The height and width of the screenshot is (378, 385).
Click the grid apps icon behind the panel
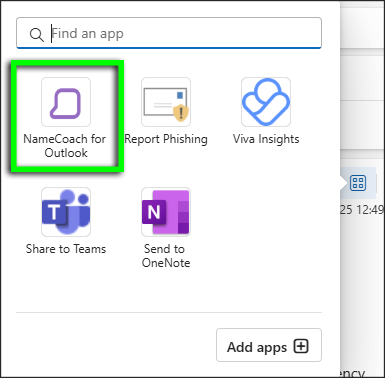coord(358,183)
